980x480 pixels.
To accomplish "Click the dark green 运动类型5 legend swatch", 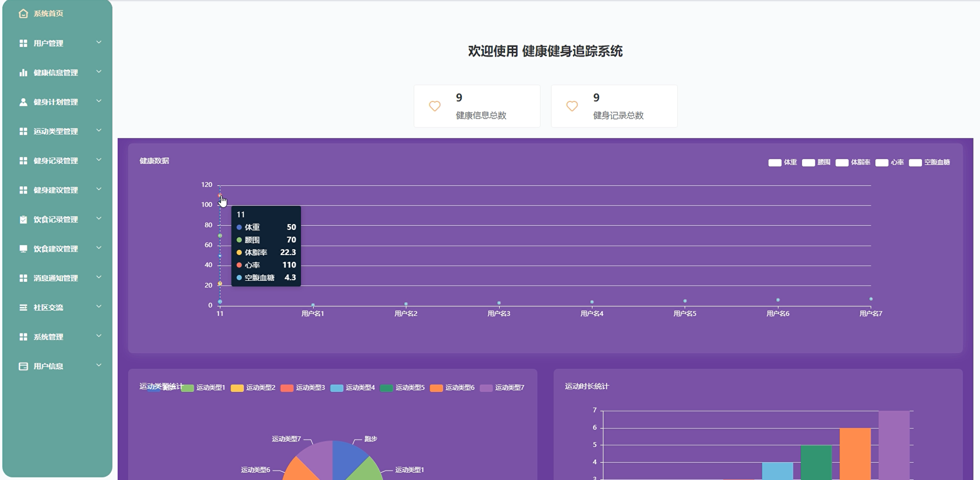I will click(x=386, y=388).
